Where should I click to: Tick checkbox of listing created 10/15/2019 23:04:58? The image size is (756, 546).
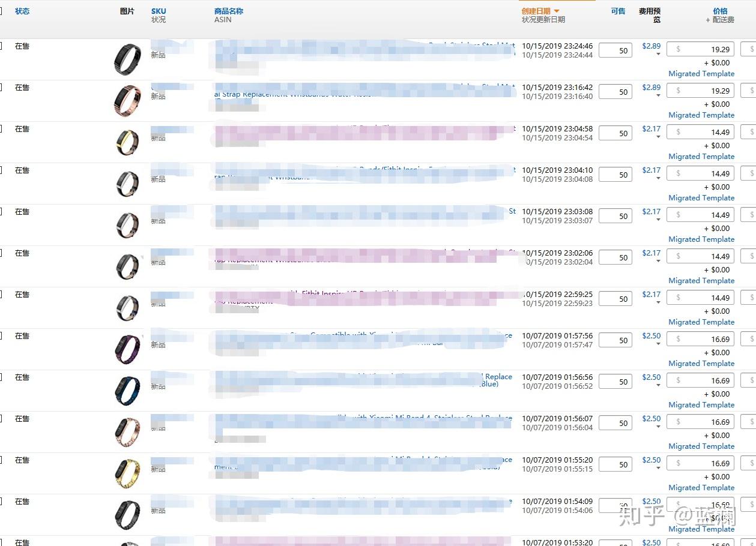click(x=1, y=129)
